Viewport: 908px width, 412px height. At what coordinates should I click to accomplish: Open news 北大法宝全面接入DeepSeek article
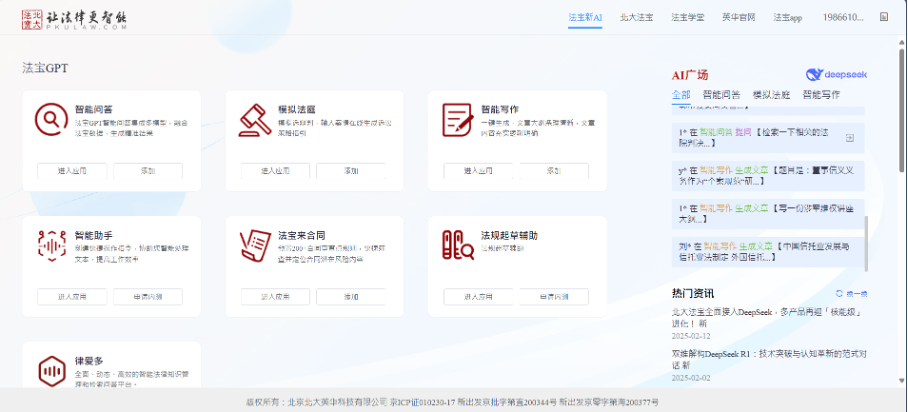pos(769,318)
